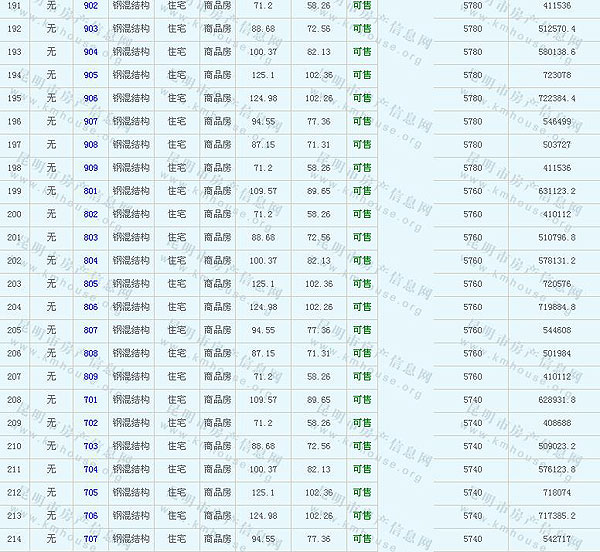This screenshot has height=552, width=600.
Task: Open room 805 link
Action: coord(91,283)
